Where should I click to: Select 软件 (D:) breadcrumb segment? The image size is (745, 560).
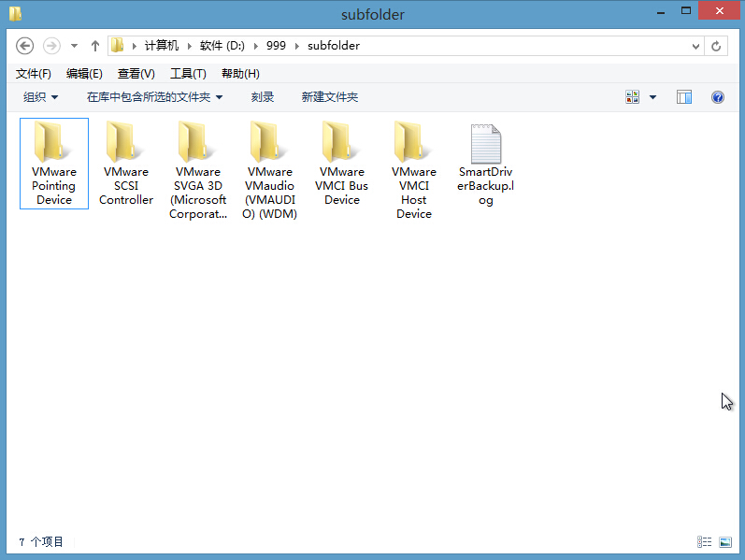click(x=222, y=46)
